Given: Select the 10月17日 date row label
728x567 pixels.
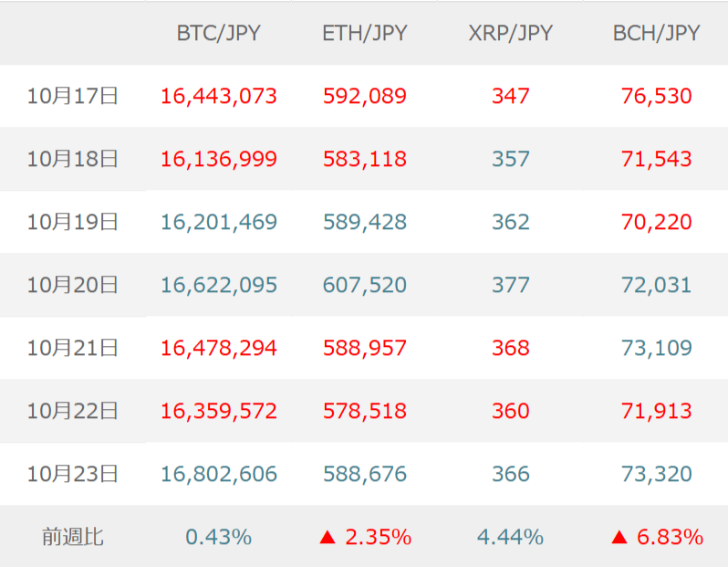Looking at the screenshot, I should [73, 96].
